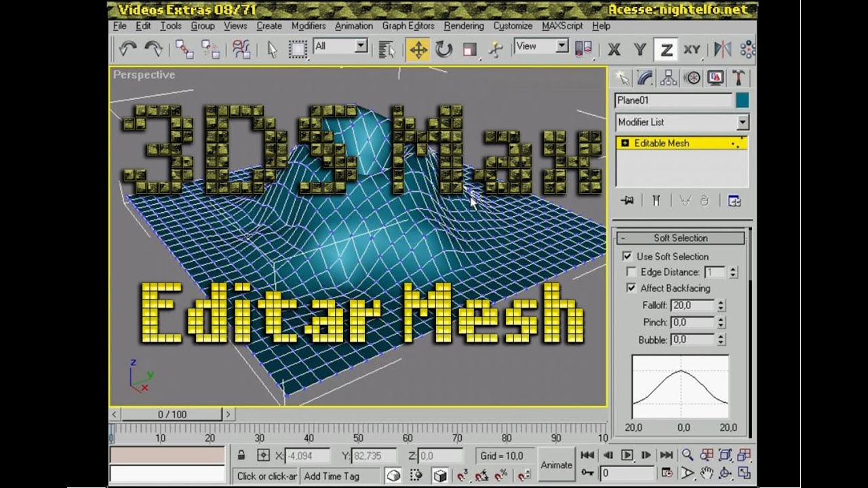Click the Bubble spinner arrows
The height and width of the screenshot is (488, 868).
coord(722,340)
